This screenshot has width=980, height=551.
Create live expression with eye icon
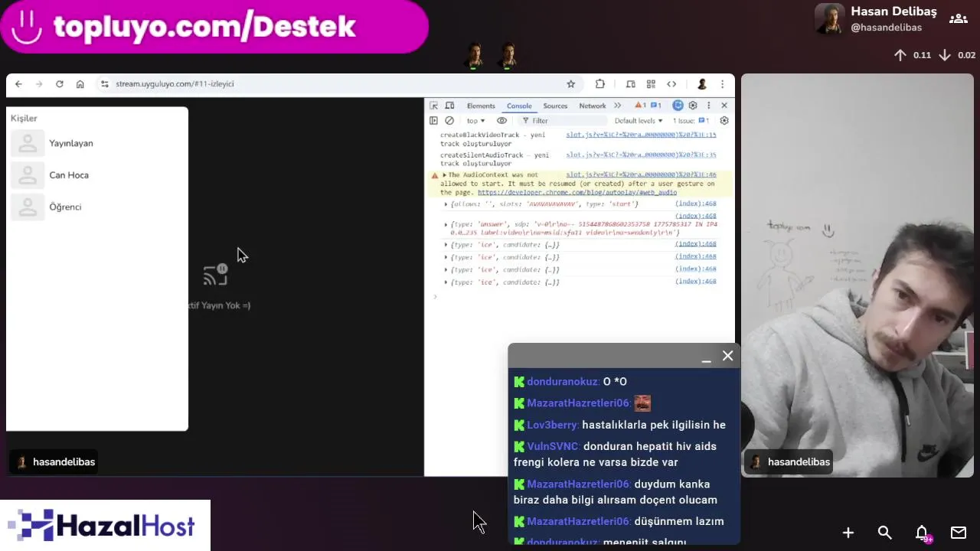[502, 121]
